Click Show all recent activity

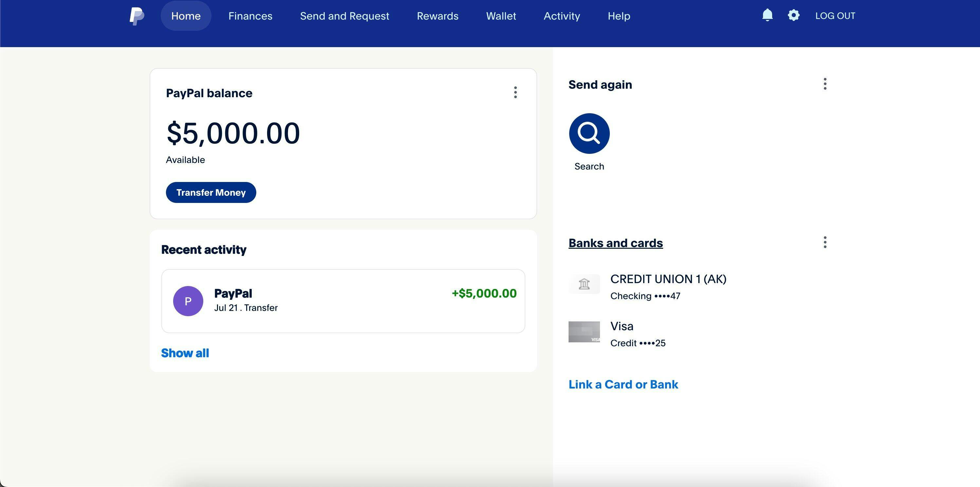(x=185, y=353)
